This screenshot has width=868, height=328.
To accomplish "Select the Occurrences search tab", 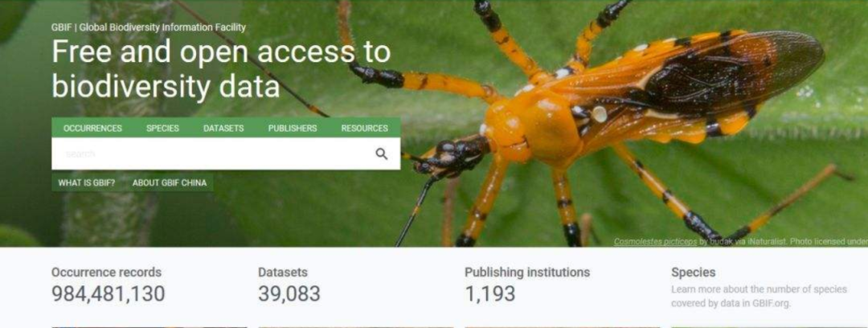I will pyautogui.click(x=92, y=128).
